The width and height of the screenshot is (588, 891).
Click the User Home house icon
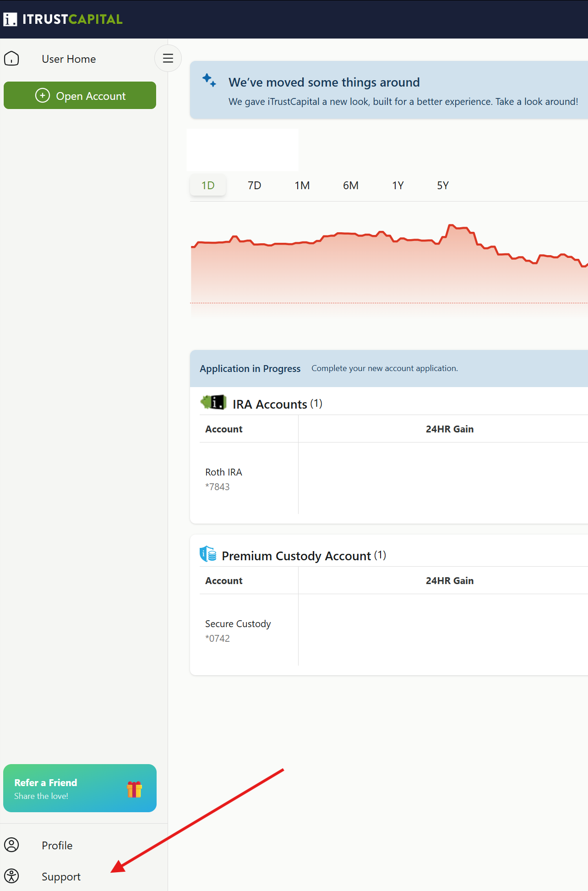pyautogui.click(x=11, y=59)
